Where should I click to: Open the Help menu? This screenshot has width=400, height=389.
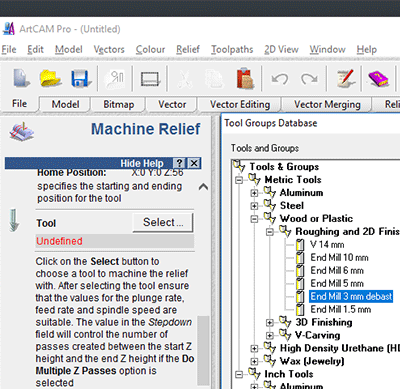point(367,49)
